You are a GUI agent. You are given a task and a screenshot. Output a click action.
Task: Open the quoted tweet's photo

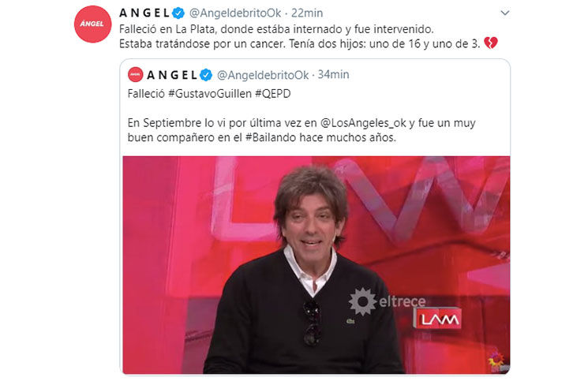(x=316, y=265)
